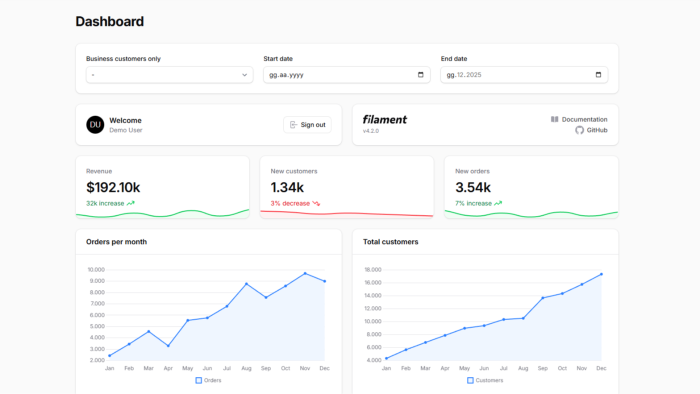Click the Apr data point in Orders chart

coord(168,346)
